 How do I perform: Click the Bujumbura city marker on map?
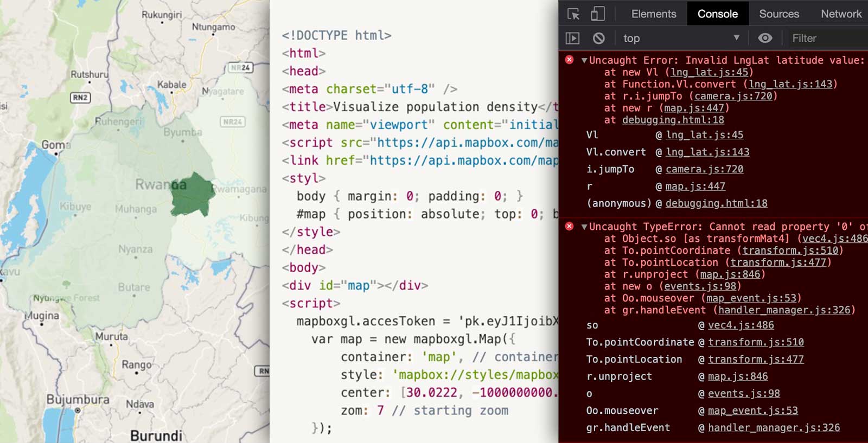[78, 410]
